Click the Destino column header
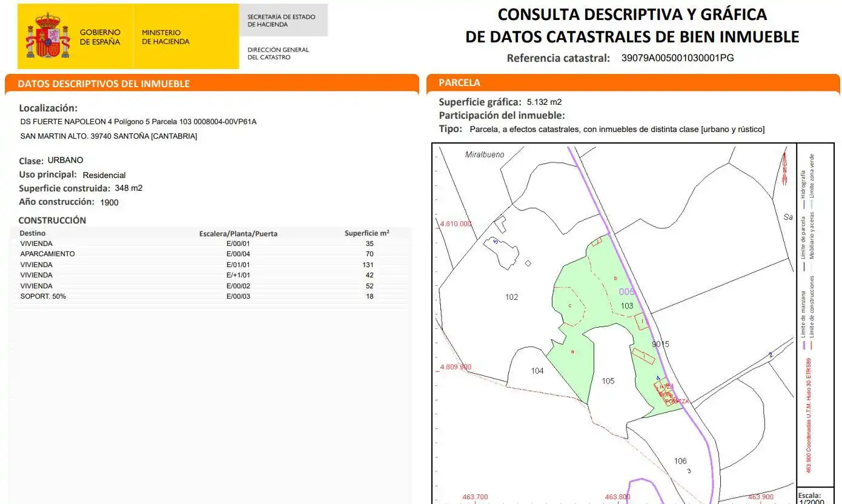The image size is (842, 504). [x=32, y=233]
